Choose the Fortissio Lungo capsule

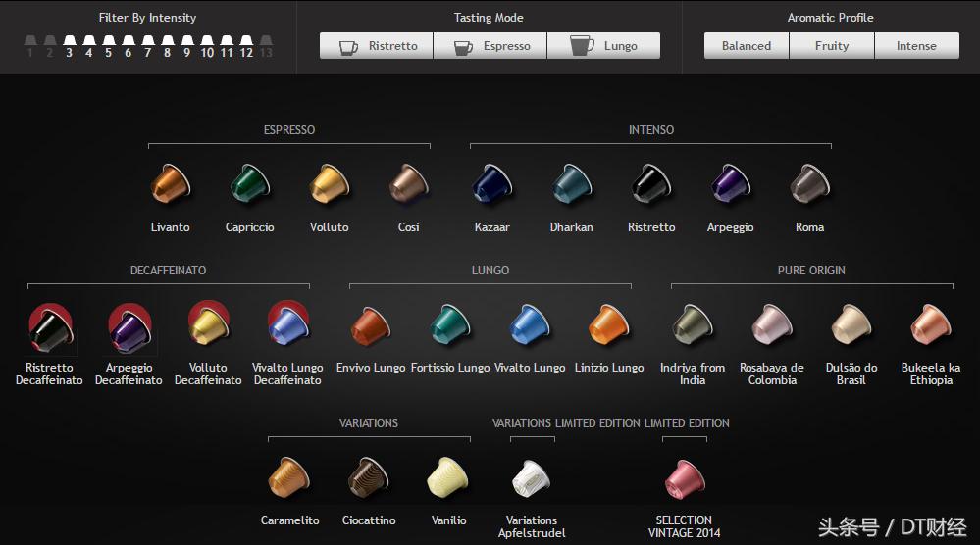[450, 325]
